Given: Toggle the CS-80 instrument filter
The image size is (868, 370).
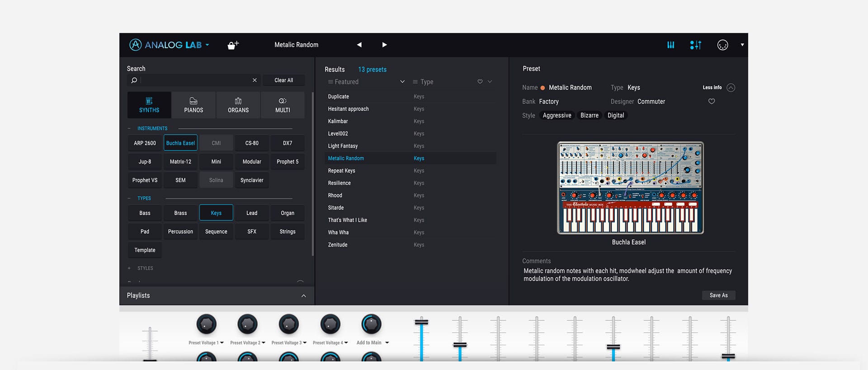Looking at the screenshot, I should [252, 143].
